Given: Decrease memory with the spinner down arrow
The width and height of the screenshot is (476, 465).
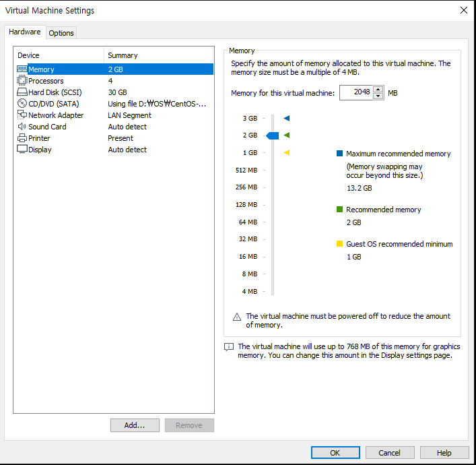Looking at the screenshot, I should click(378, 96).
